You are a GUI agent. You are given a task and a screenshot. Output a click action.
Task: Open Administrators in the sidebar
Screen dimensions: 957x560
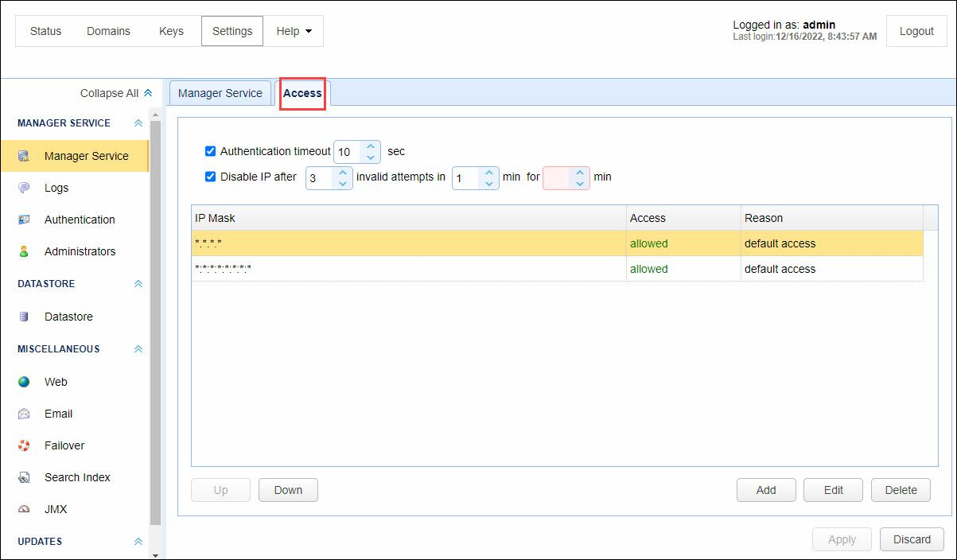tap(75, 251)
